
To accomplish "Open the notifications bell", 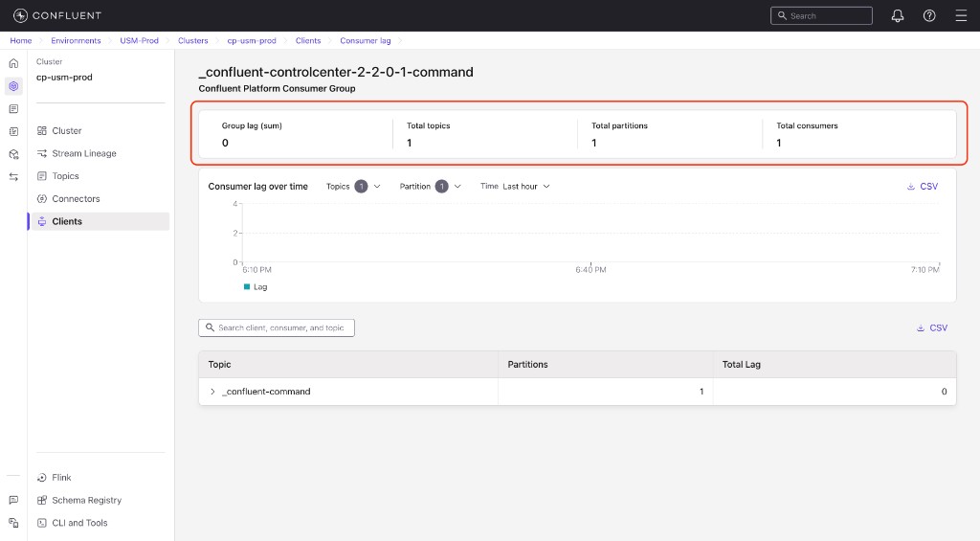I will click(x=897, y=15).
